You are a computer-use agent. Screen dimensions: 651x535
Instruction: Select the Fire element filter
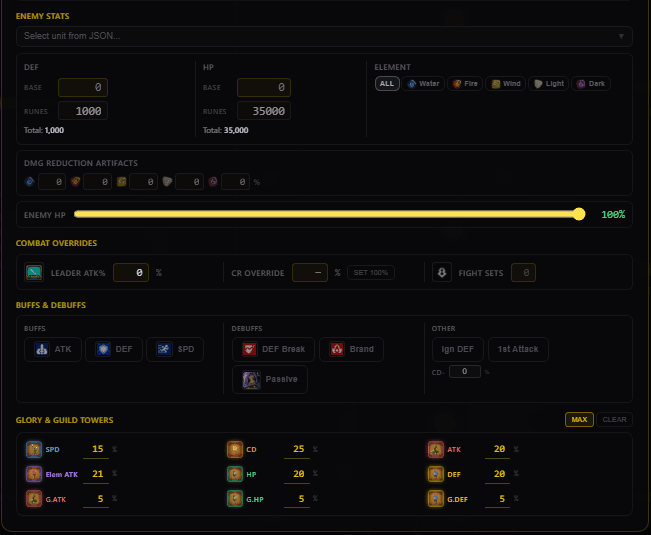pos(465,83)
